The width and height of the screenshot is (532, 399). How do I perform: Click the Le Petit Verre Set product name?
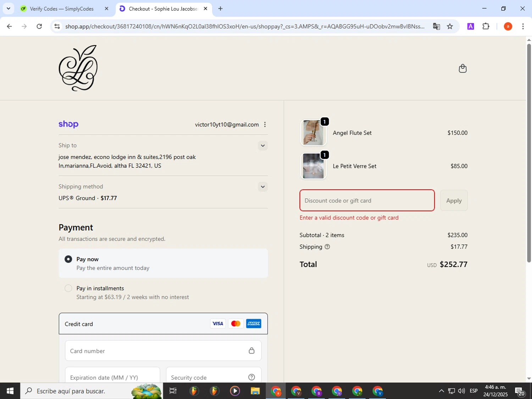coord(354,166)
